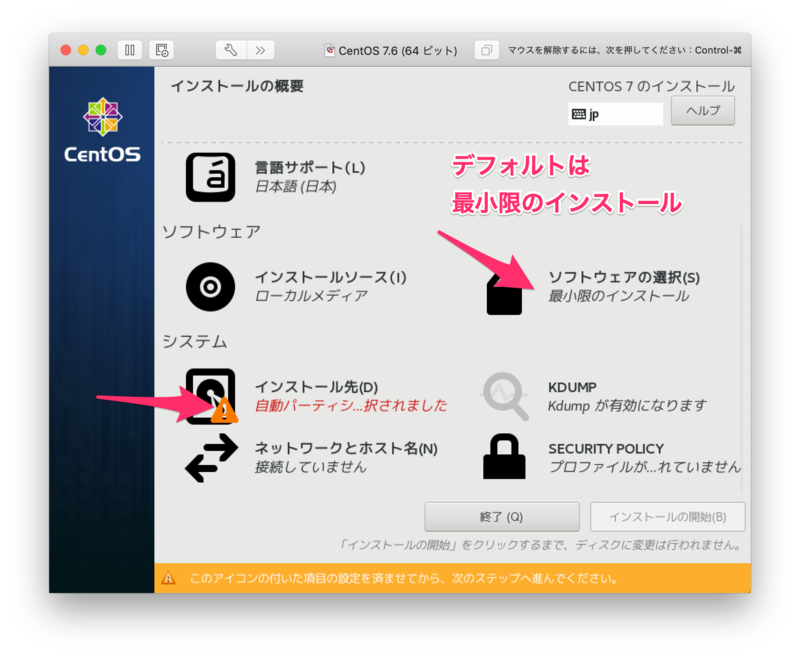Click the installation destination disk icon

(210, 396)
